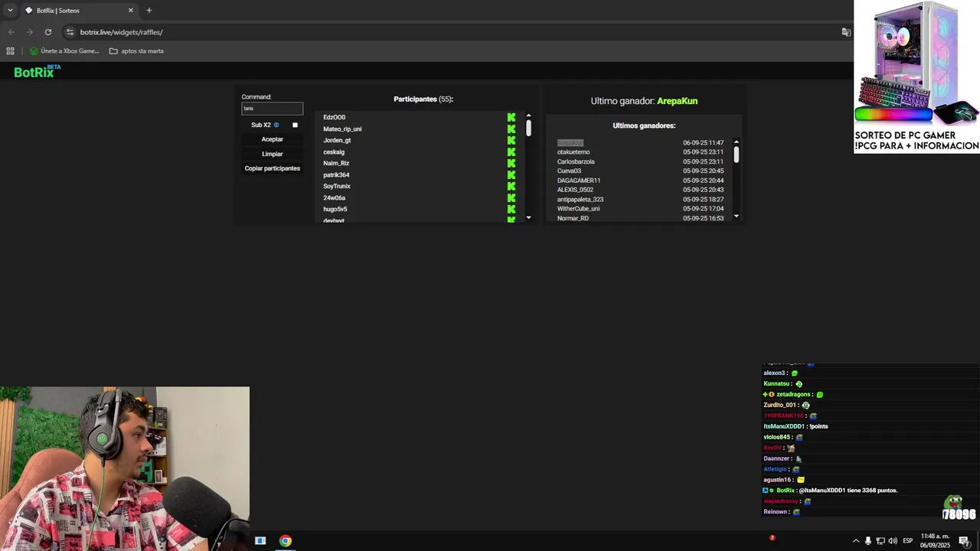Open the Únete a Xbox Game bookmark
980x551 pixels.
point(64,51)
